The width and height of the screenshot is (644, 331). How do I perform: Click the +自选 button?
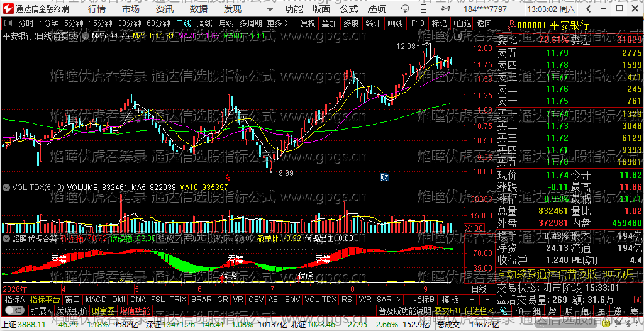click(462, 23)
